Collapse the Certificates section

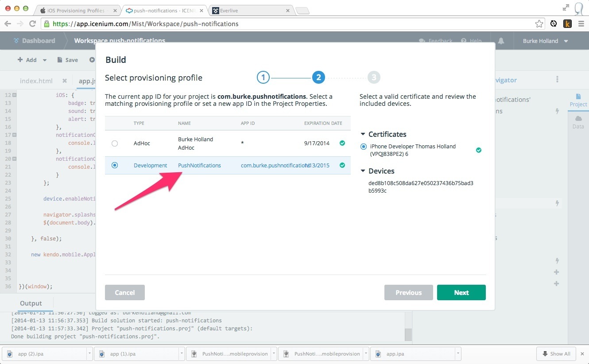click(x=363, y=134)
